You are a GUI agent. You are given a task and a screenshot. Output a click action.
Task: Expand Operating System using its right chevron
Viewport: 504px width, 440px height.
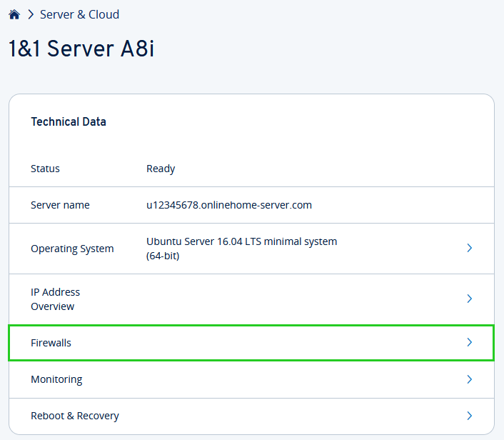tap(469, 248)
